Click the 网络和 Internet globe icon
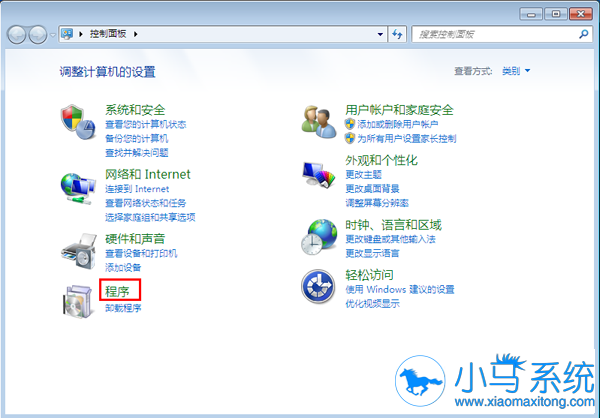This screenshot has width=600, height=418. pos(78,188)
